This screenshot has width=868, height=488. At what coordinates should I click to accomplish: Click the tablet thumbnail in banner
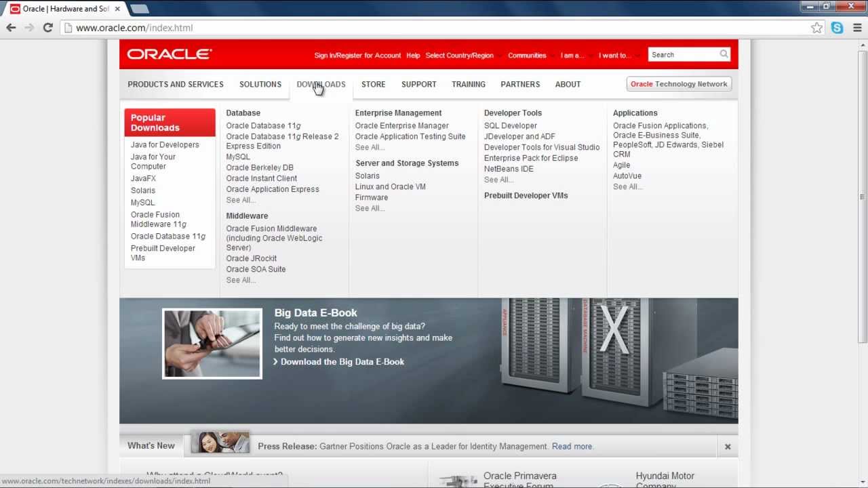click(212, 344)
